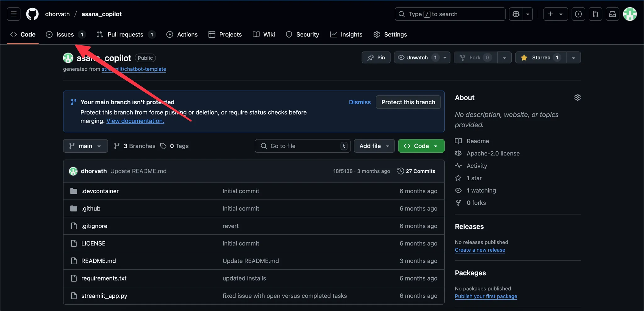Open the Add file dropdown

[x=374, y=146]
